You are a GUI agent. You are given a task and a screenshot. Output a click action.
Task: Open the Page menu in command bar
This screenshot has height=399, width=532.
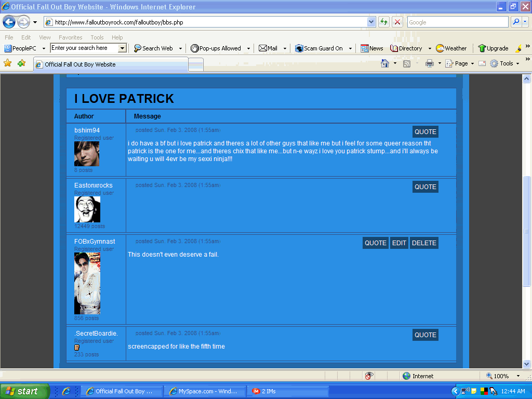[459, 63]
